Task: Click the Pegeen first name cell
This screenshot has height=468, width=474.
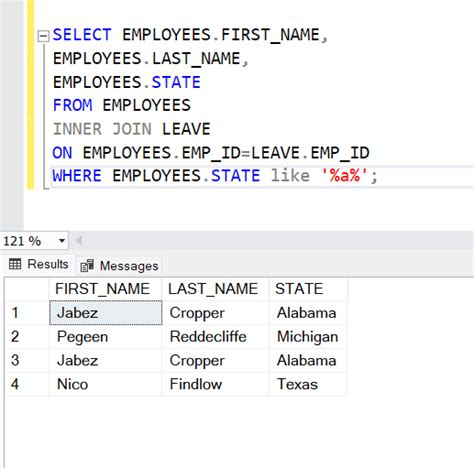Action: point(105,337)
